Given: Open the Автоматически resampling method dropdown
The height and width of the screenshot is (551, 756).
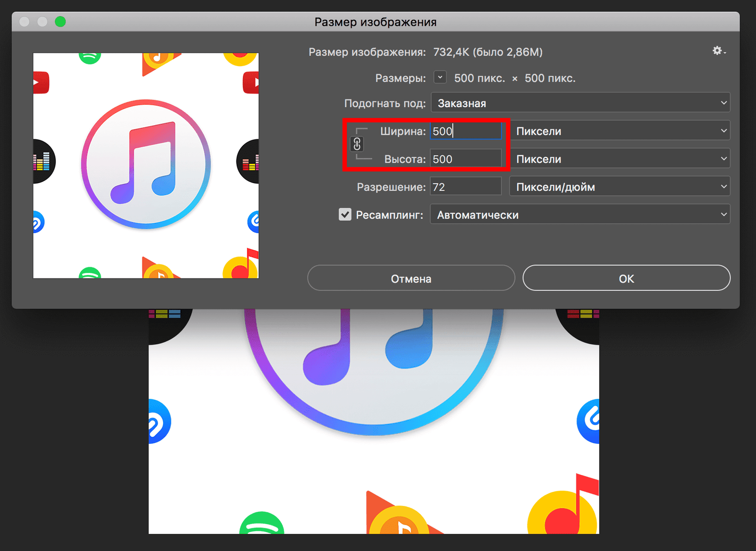Looking at the screenshot, I should click(580, 215).
